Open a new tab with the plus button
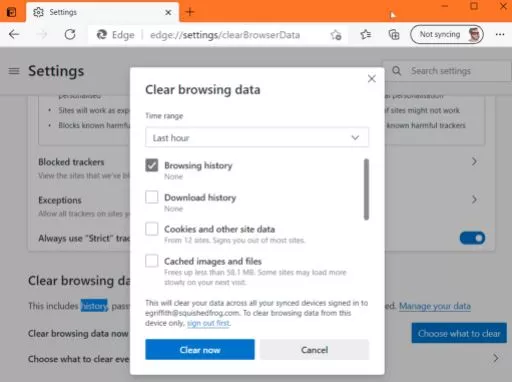The image size is (512, 382). 190,12
